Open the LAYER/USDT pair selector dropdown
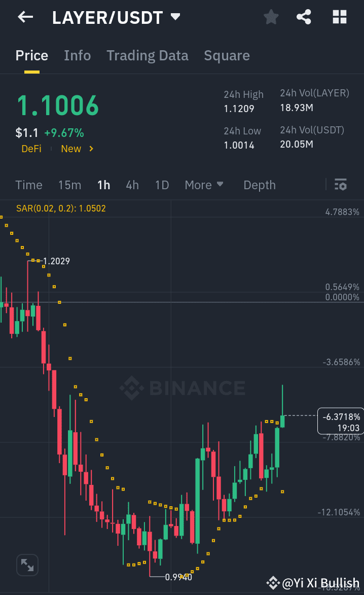 click(175, 17)
